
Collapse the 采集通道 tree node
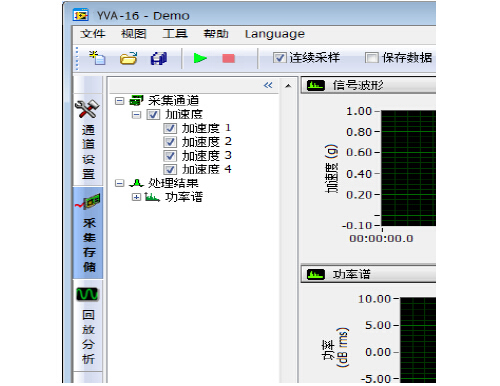click(x=119, y=101)
